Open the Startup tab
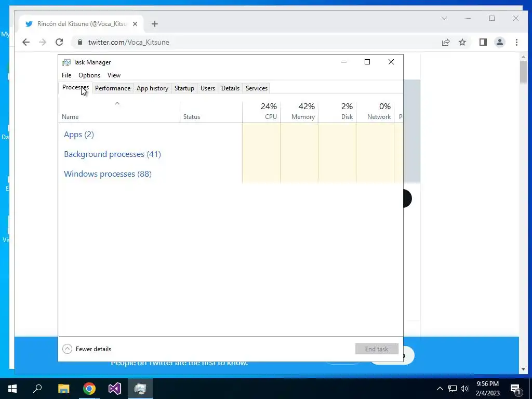The width and height of the screenshot is (532, 399). click(184, 88)
